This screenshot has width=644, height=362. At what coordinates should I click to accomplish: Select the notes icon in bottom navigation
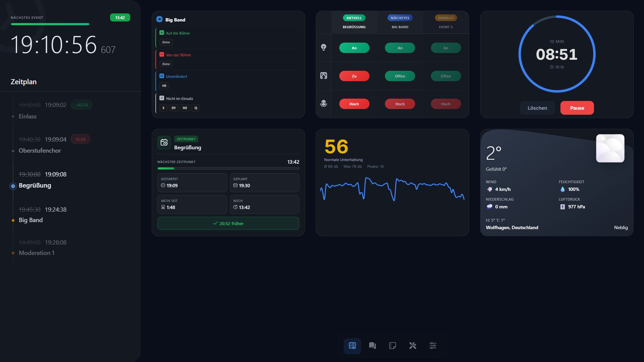[392, 346]
